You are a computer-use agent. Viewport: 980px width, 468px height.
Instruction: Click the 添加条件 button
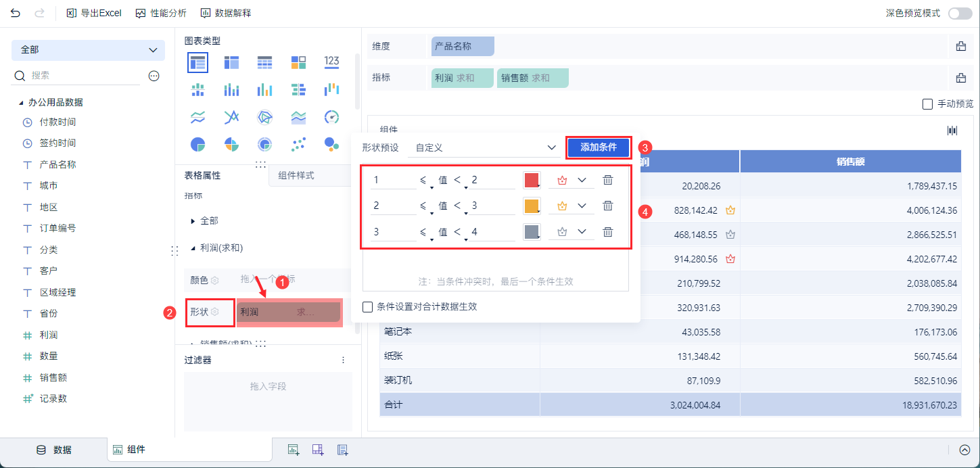tap(598, 147)
